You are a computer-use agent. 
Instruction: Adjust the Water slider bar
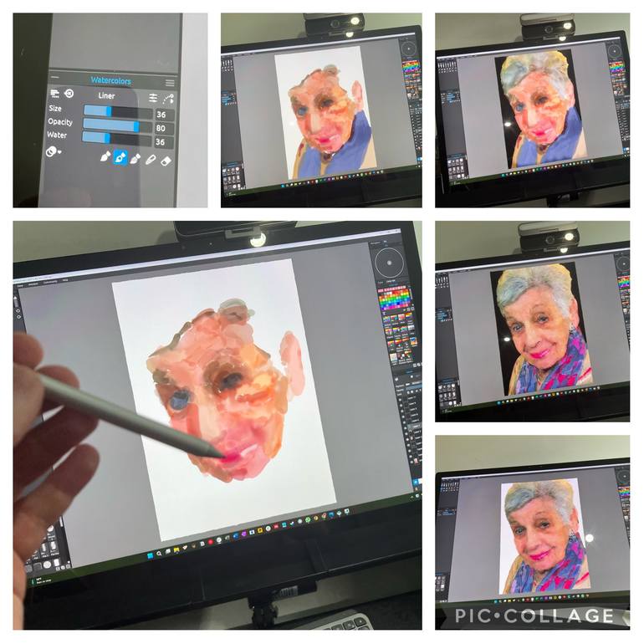click(117, 139)
